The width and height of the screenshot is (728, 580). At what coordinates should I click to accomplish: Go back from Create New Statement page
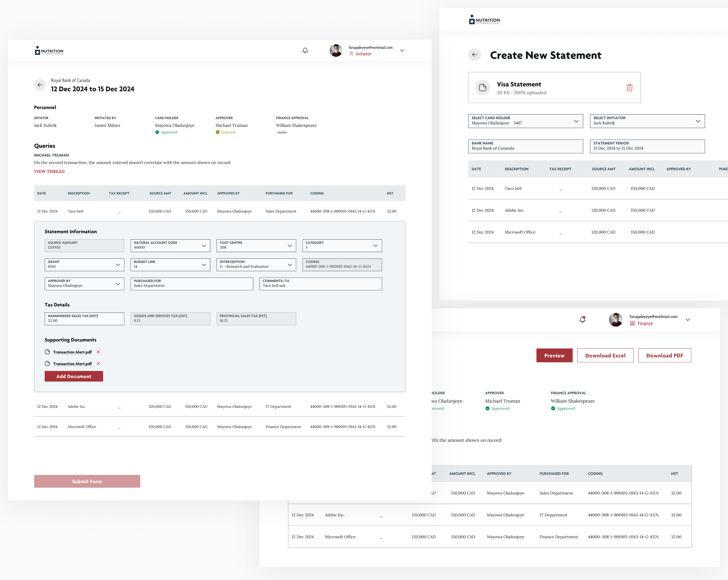tap(474, 54)
